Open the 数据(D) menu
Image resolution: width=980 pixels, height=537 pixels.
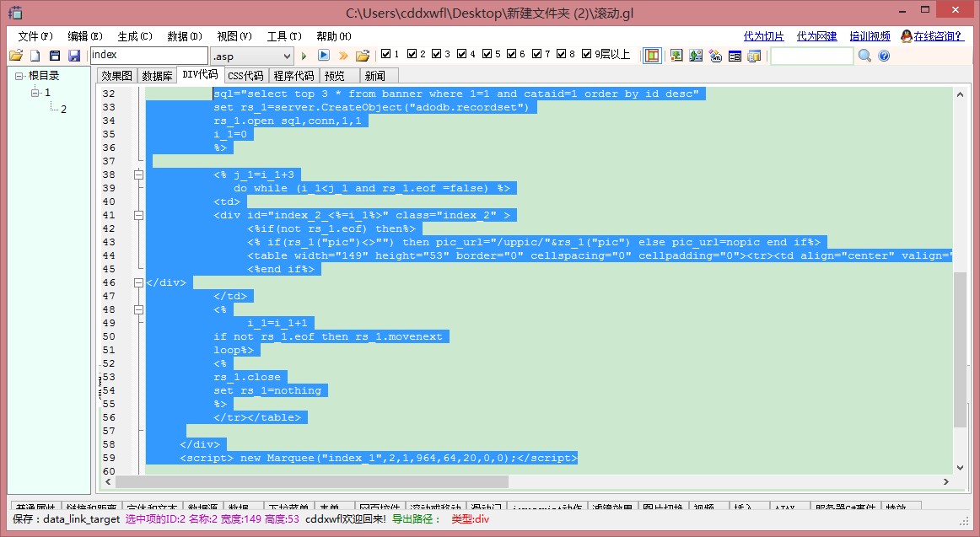pyautogui.click(x=185, y=36)
